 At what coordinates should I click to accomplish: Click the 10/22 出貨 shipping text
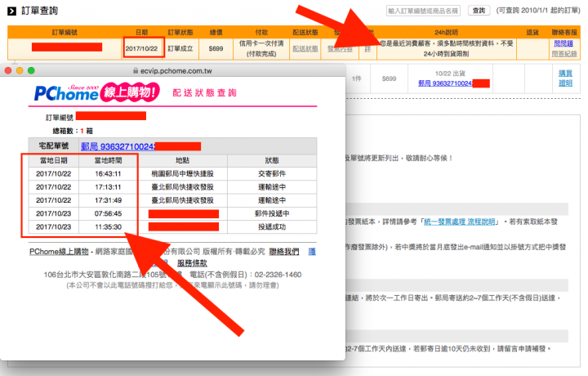tap(450, 74)
